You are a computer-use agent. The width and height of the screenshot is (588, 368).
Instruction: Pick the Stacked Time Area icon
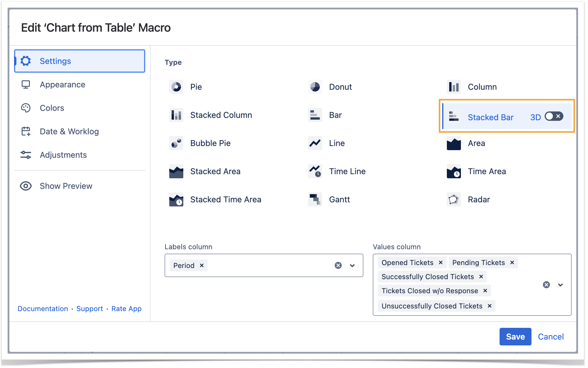point(176,199)
